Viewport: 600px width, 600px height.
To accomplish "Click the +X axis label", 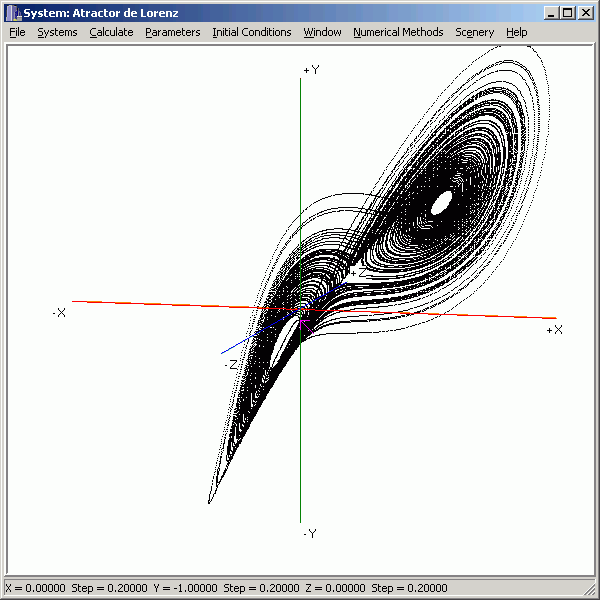I will [x=554, y=330].
